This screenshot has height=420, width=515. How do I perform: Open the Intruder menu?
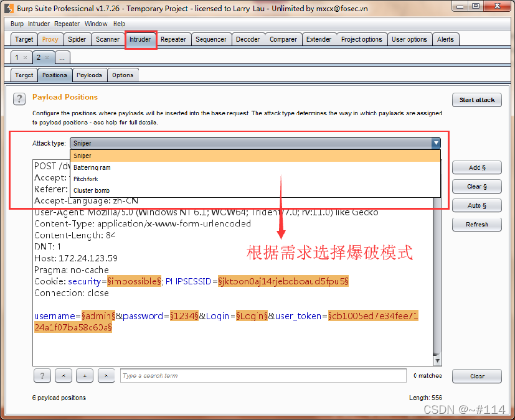[x=39, y=24]
